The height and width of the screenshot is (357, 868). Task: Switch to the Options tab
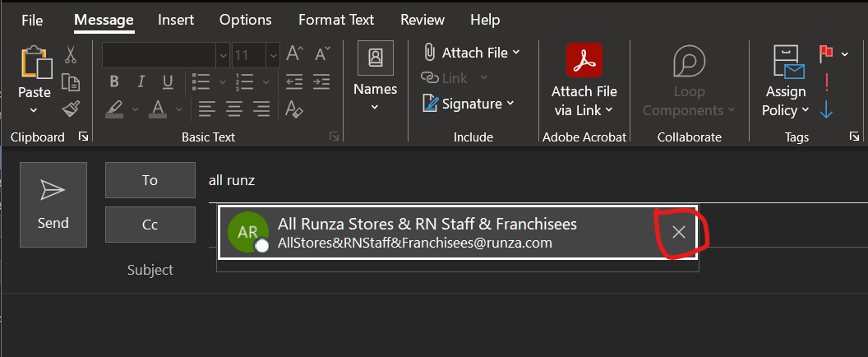coord(246,20)
